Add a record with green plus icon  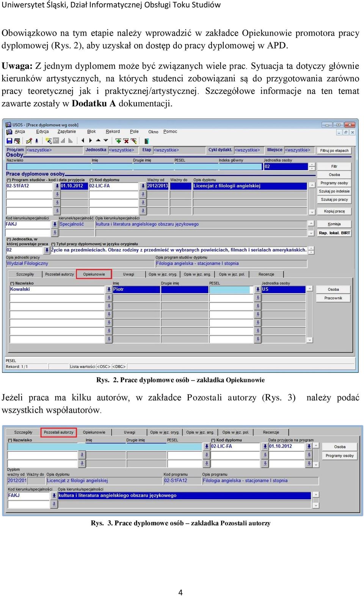pos(118,141)
